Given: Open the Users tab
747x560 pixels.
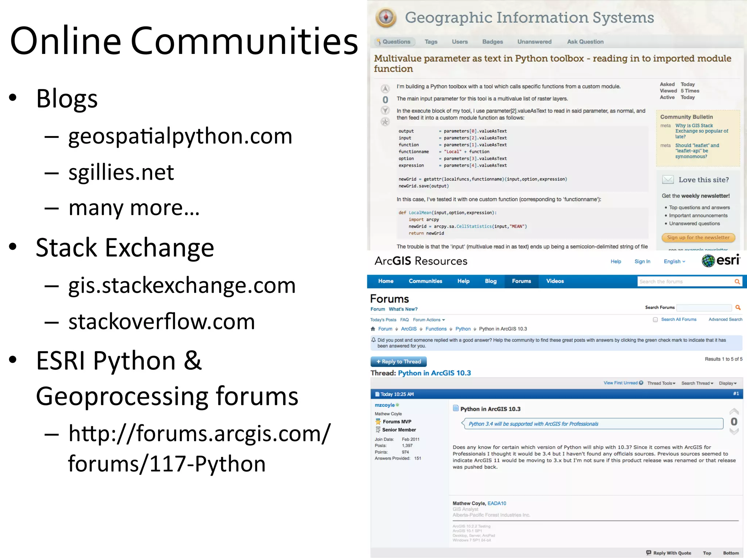Looking at the screenshot, I should [x=460, y=42].
